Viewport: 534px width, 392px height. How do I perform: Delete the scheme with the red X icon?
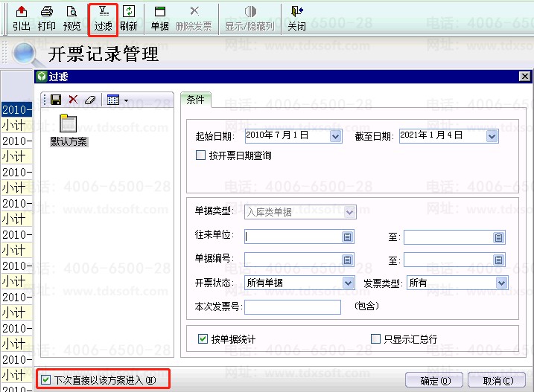(73, 100)
